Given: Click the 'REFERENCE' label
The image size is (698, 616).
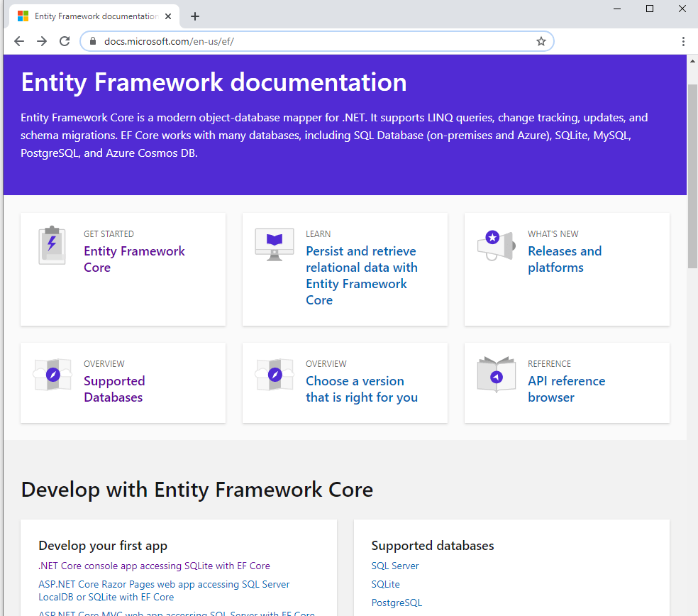Looking at the screenshot, I should (549, 364).
